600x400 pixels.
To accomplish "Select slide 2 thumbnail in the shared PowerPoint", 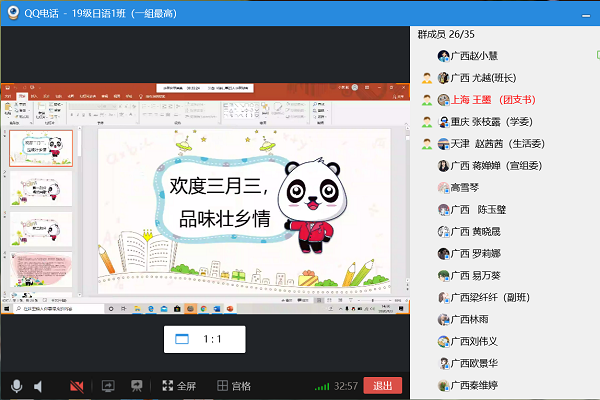I will 41,189.
